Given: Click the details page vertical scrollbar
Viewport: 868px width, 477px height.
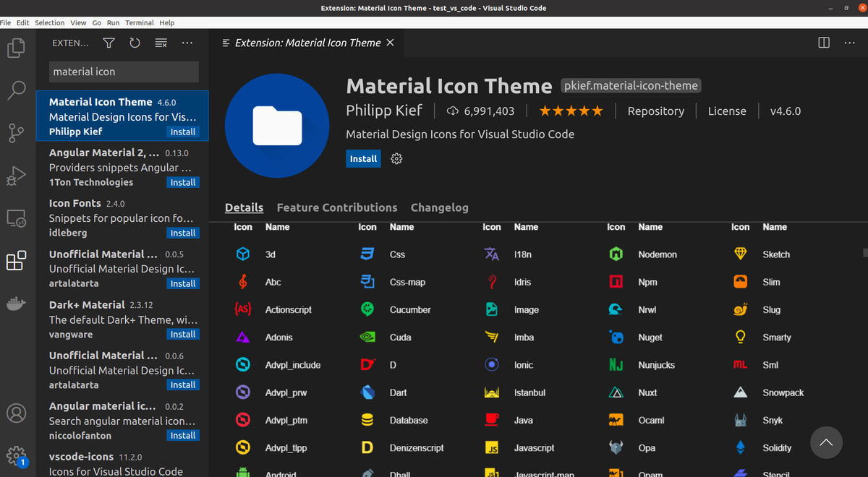Looking at the screenshot, I should [864, 253].
